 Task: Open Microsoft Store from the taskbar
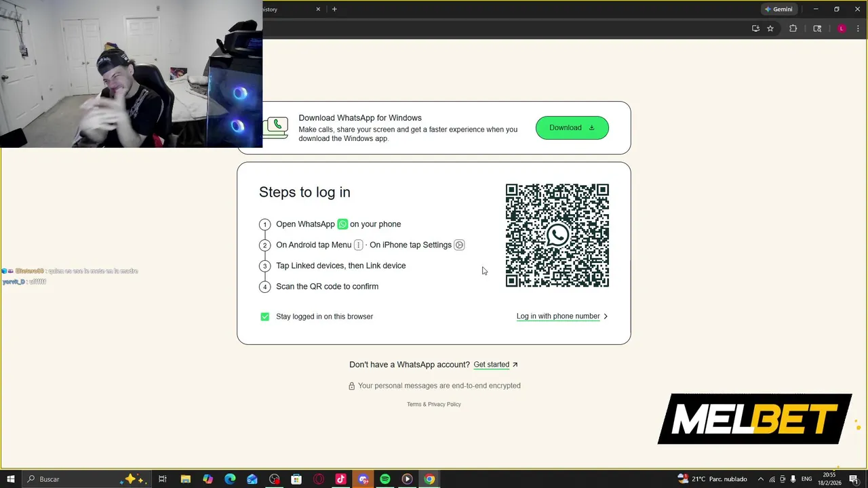tap(296, 479)
